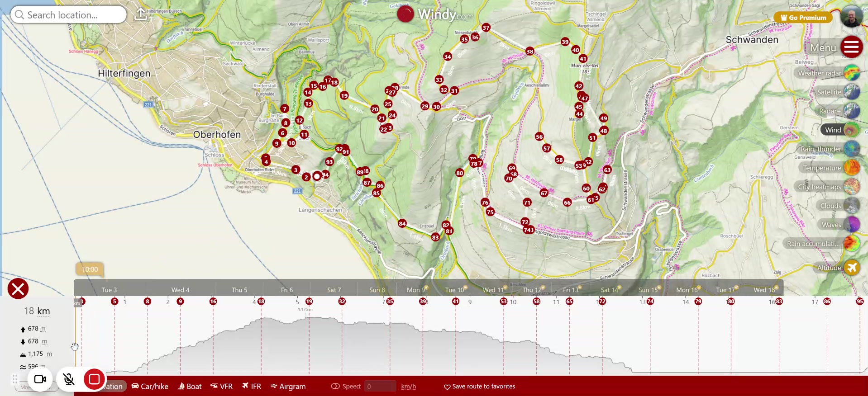Switch to Car/hike route mode
Image resolution: width=868 pixels, height=396 pixels.
[x=150, y=387]
